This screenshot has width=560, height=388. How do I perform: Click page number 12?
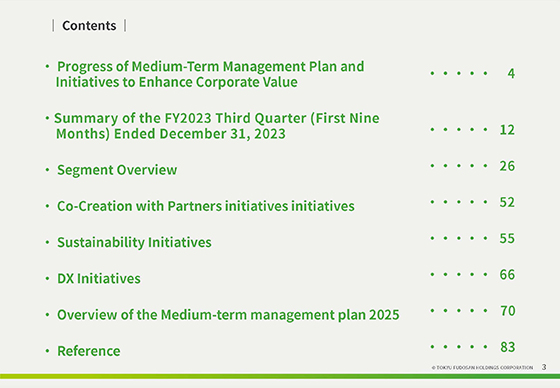pyautogui.click(x=507, y=130)
